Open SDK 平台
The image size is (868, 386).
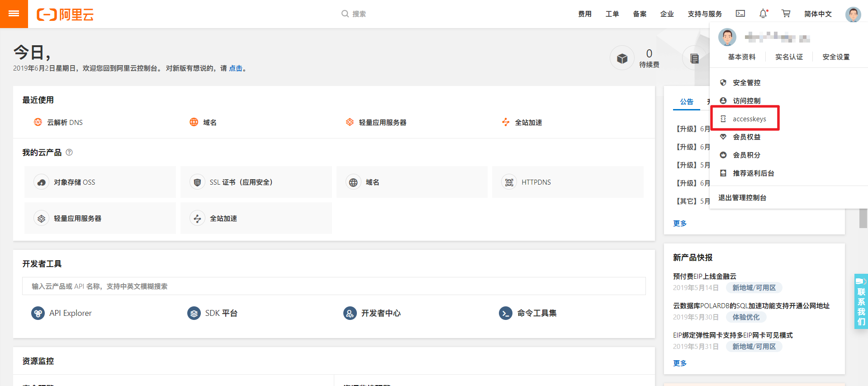pyautogui.click(x=213, y=313)
